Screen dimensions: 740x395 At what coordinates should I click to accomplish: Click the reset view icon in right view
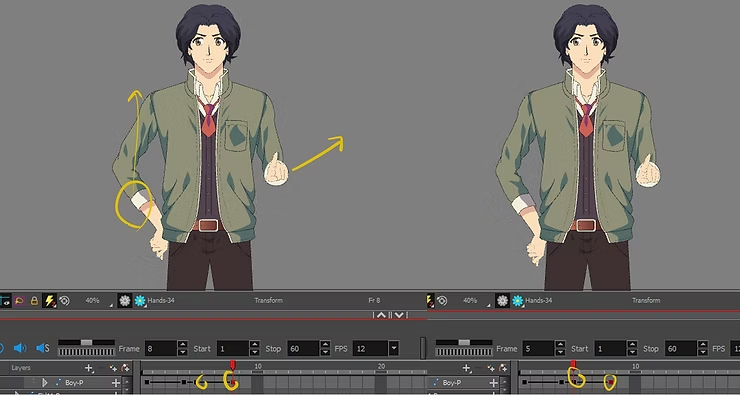(442, 300)
